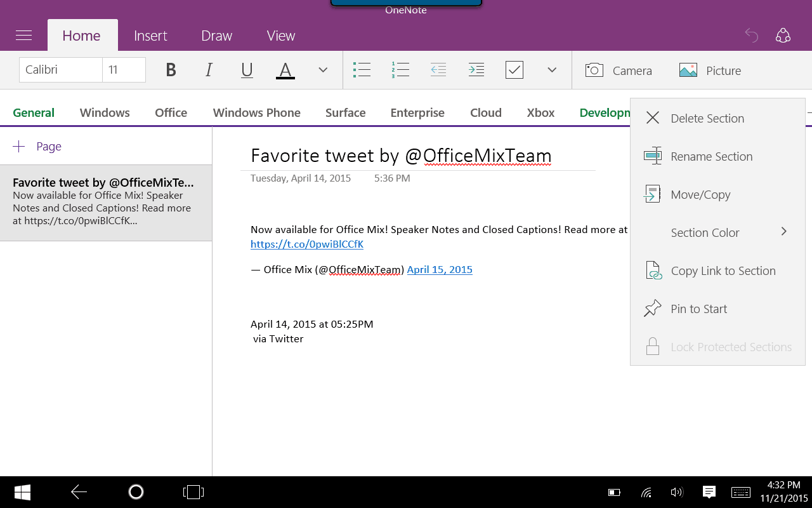The image size is (812, 508).
Task: Expand more paragraph options chevron
Action: 552,70
